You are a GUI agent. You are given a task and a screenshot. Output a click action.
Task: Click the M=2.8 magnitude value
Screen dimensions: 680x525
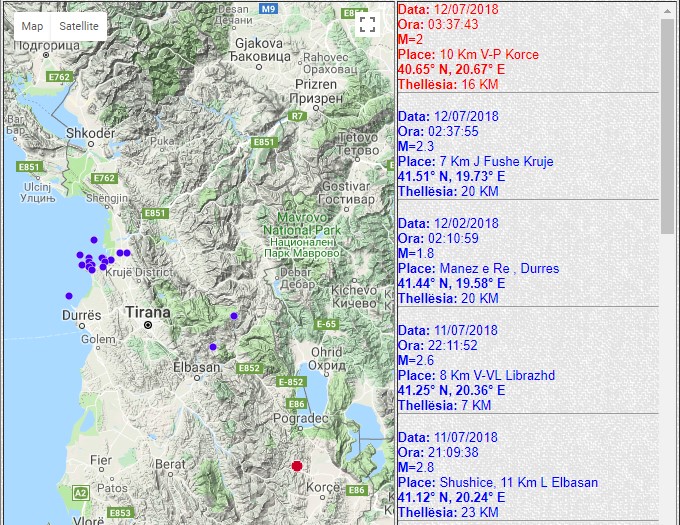[416, 467]
